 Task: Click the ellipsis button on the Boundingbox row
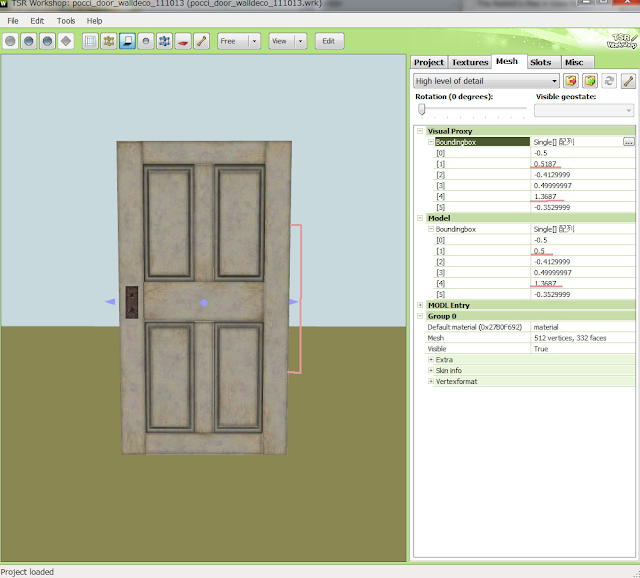(629, 142)
